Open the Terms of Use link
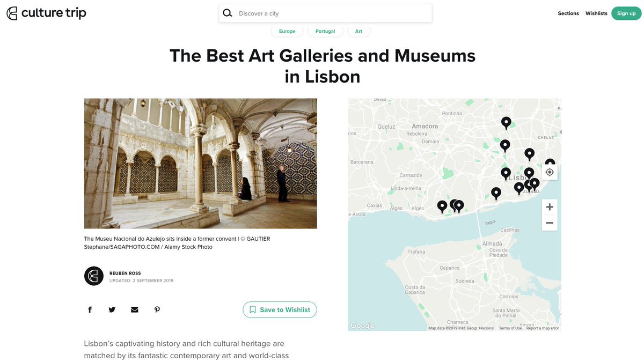This screenshot has width=644, height=362. [x=511, y=328]
